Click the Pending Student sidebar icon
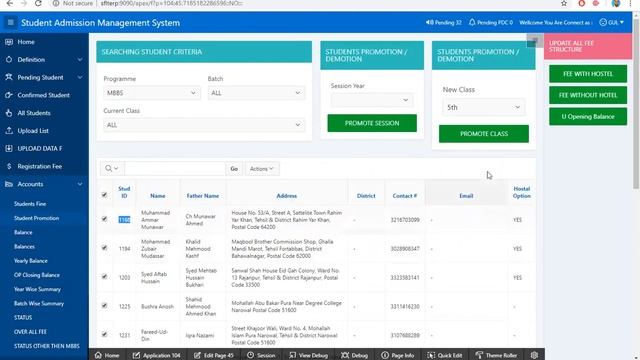640x360 pixels. pos(9,77)
